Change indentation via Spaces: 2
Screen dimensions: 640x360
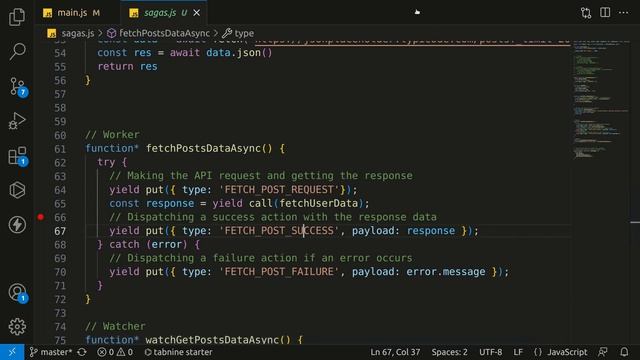(x=449, y=352)
